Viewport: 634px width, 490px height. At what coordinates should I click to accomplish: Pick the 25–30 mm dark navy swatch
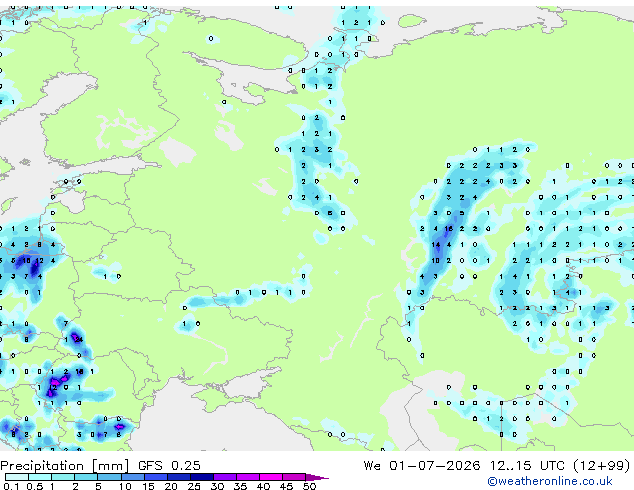[202, 477]
